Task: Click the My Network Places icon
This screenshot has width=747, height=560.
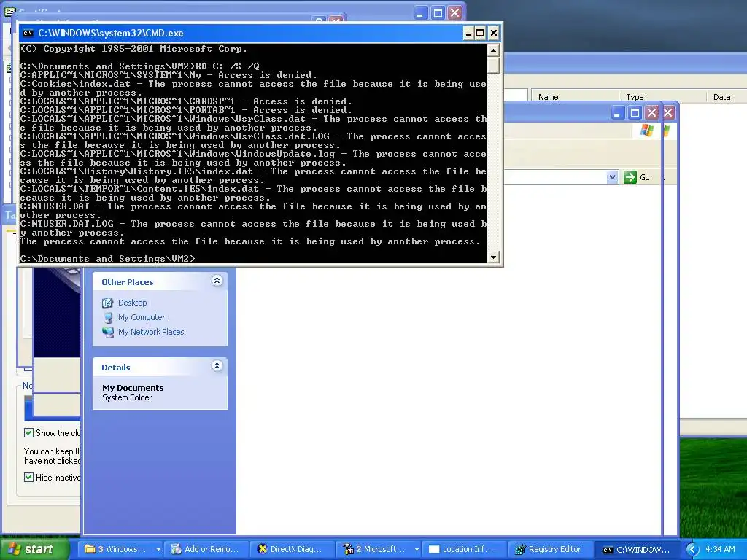Action: coord(108,332)
